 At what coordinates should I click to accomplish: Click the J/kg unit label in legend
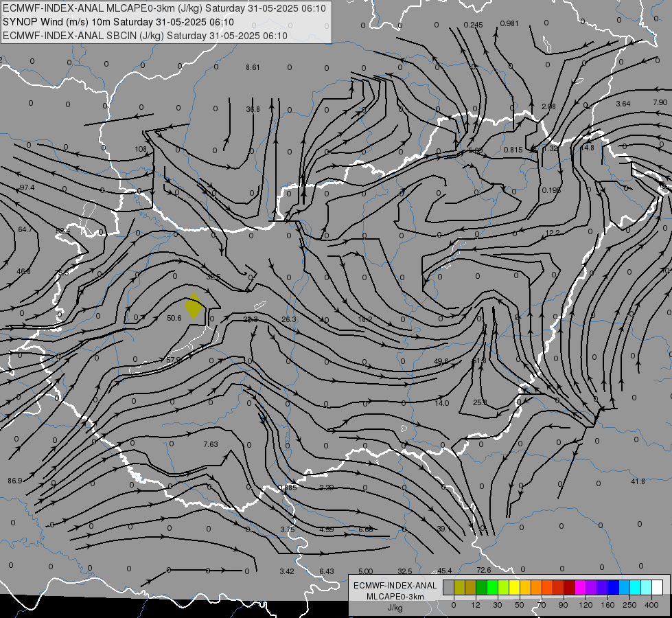pyautogui.click(x=395, y=608)
